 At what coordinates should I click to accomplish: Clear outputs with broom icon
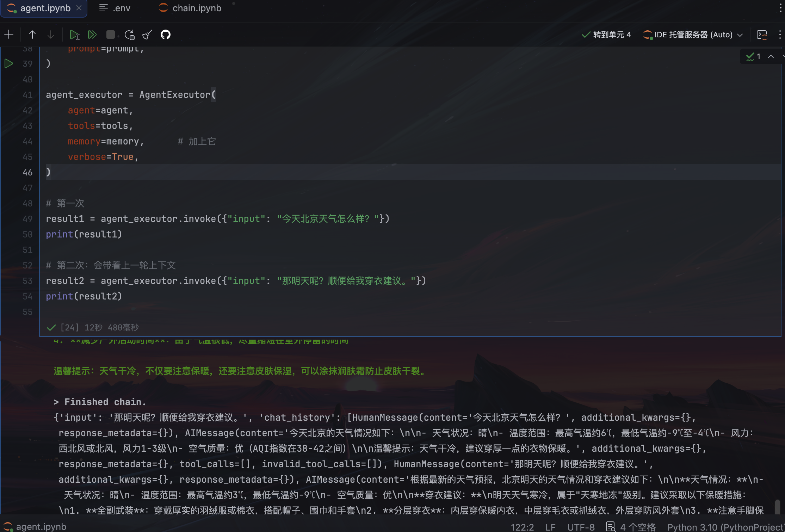click(147, 35)
